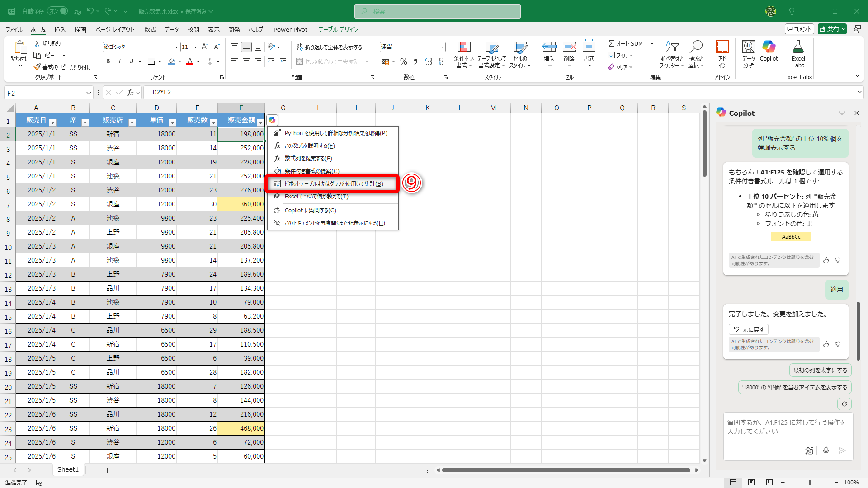
Task: Open the 販売店 column filter dropdown
Action: click(132, 122)
